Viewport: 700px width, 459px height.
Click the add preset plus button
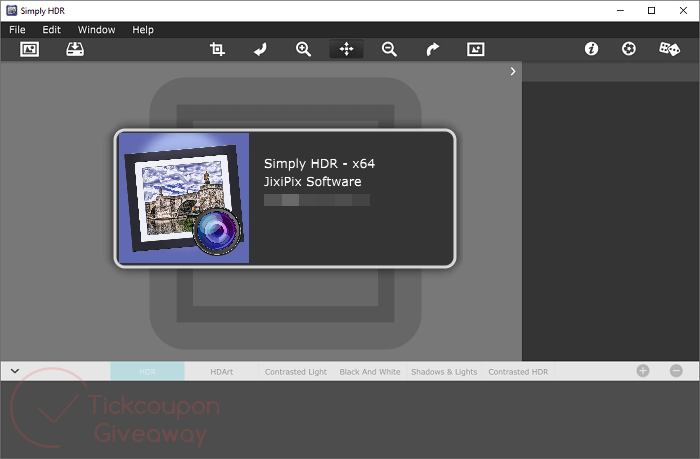(x=643, y=371)
